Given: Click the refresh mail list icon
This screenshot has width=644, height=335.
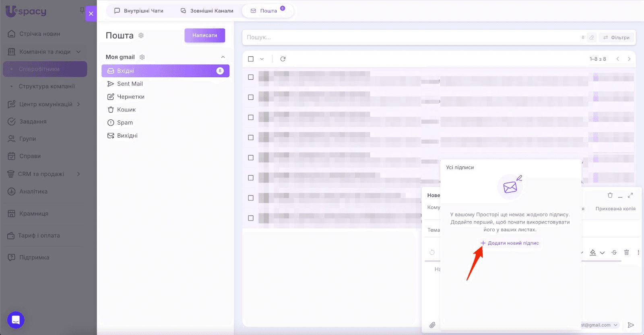Looking at the screenshot, I should coord(283,59).
